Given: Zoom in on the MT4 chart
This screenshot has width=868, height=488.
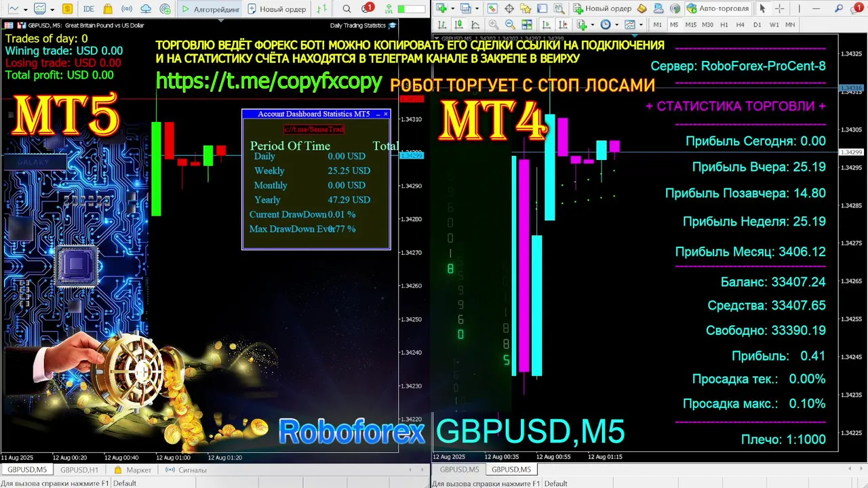Looking at the screenshot, I should click(x=494, y=24).
